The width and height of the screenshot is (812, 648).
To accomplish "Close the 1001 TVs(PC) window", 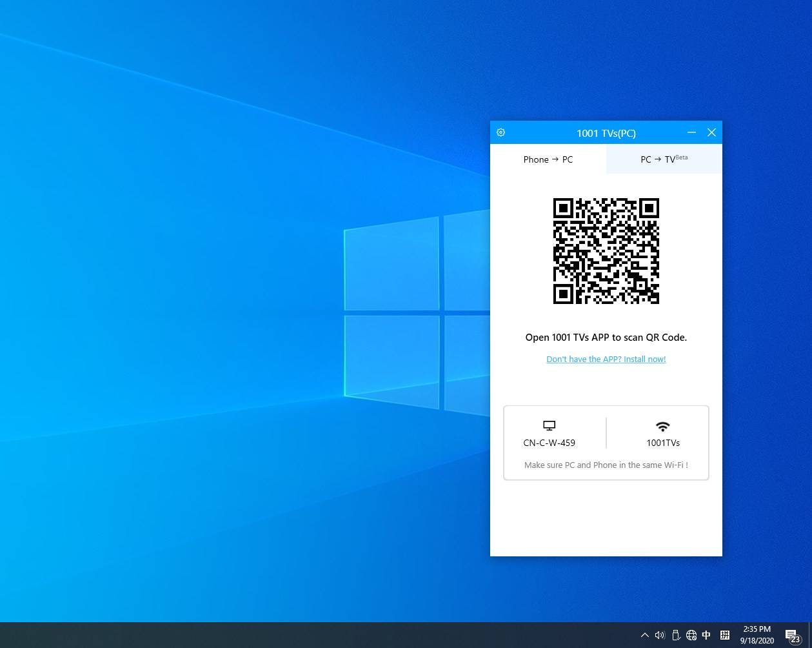I will point(711,132).
